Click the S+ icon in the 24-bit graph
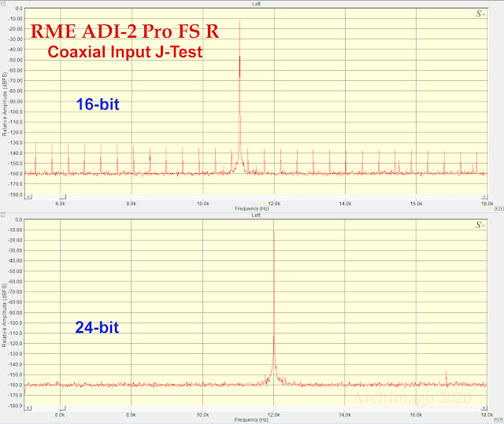 (480, 225)
